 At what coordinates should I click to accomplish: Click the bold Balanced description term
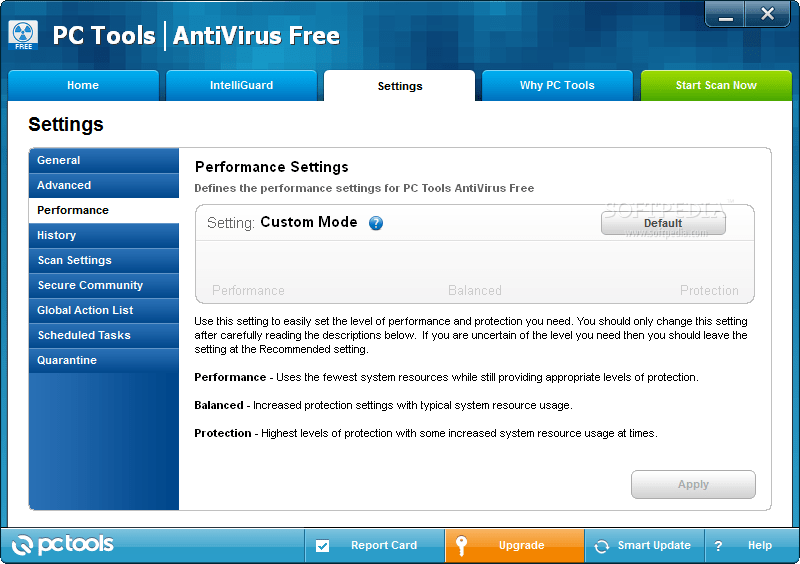219,405
